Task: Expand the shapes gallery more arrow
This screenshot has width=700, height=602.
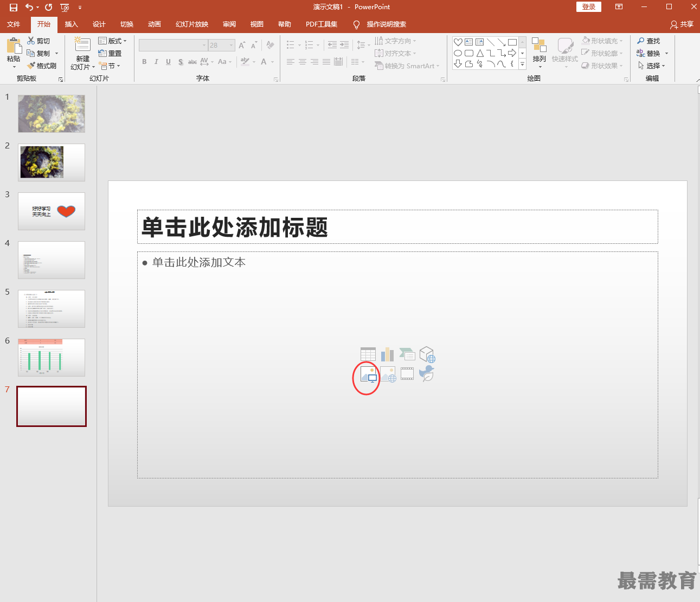Action: pos(523,64)
